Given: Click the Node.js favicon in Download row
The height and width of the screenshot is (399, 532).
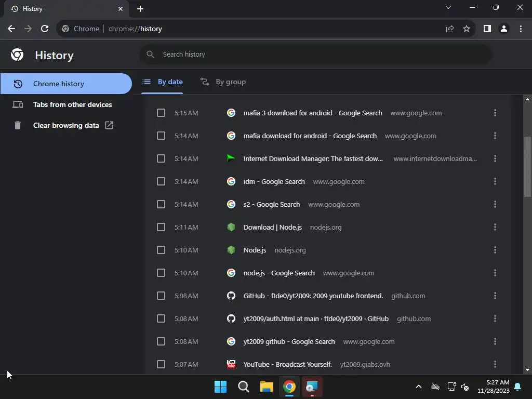Looking at the screenshot, I should coord(231,227).
